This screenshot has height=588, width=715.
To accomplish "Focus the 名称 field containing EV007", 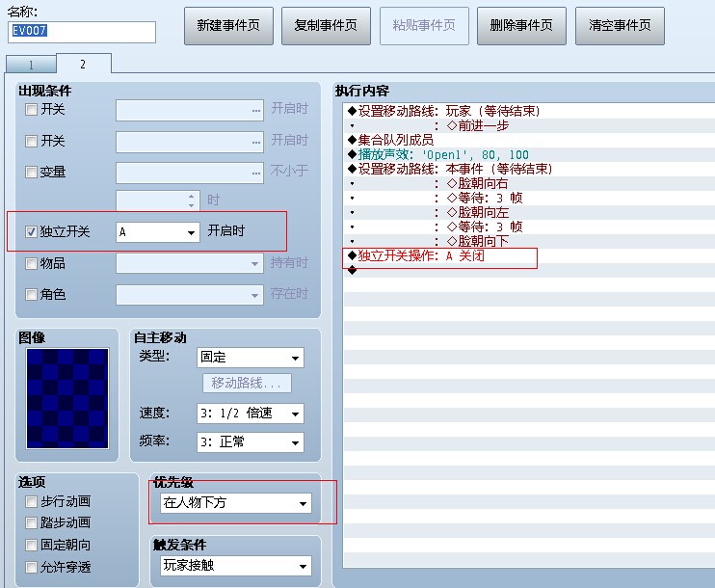I will pos(82,32).
